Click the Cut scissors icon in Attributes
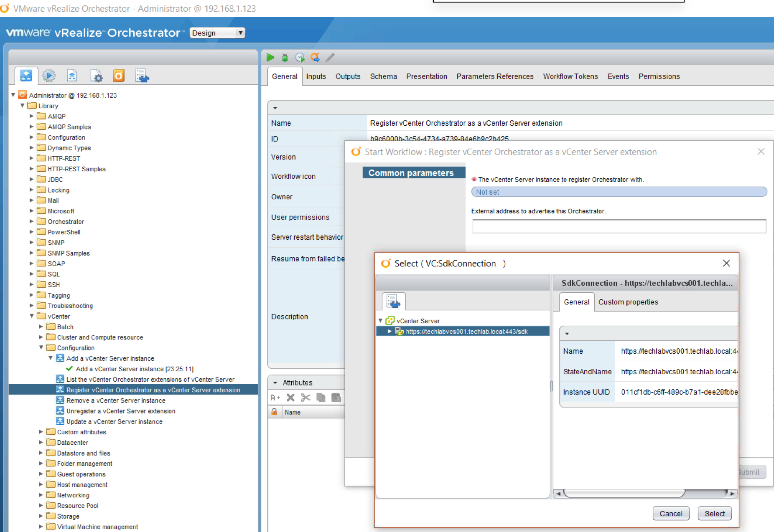Image resolution: width=774 pixels, height=532 pixels. click(x=306, y=398)
